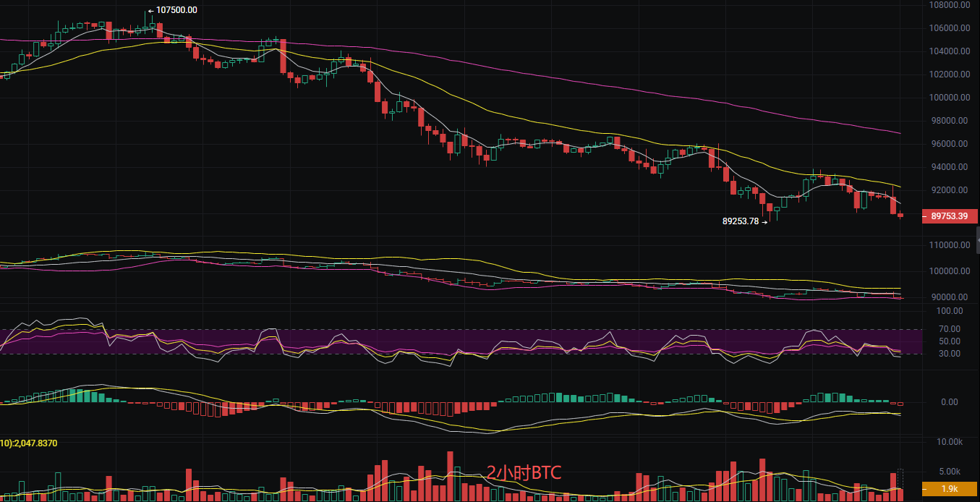Viewport: 980px width, 502px height.
Task: Click the 110000.00 Bollinger pane axis label
Action: click(948, 246)
